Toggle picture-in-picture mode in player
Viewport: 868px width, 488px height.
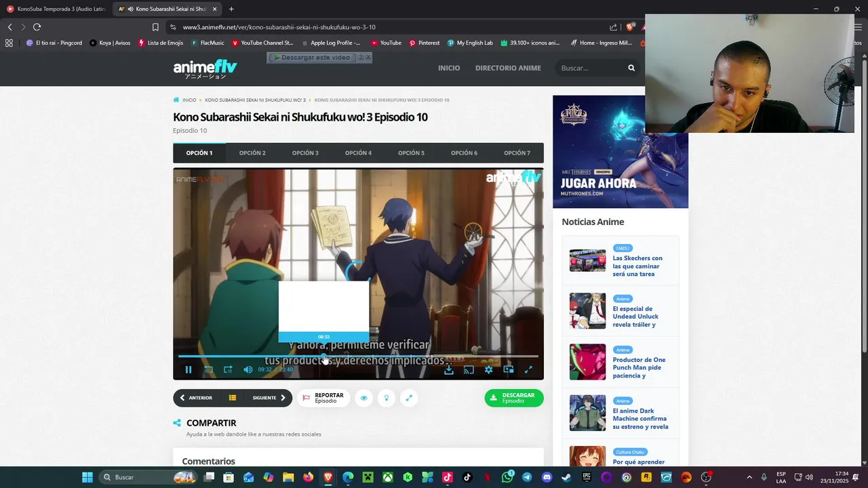(x=509, y=369)
